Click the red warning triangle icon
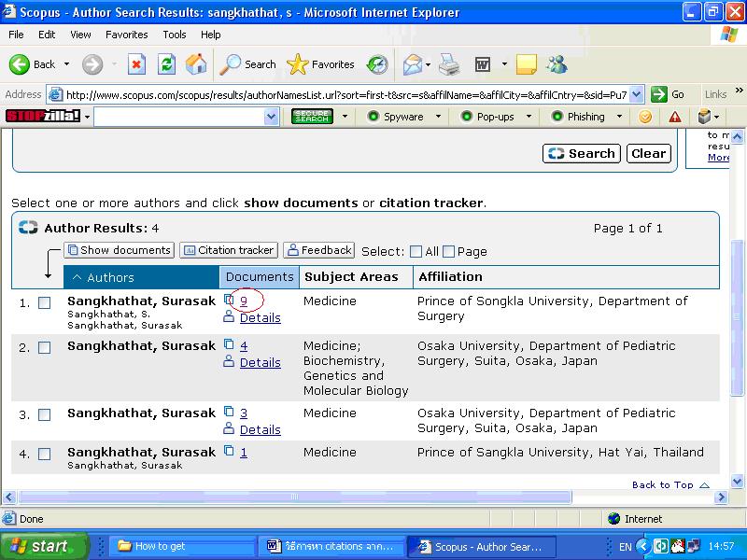The height and width of the screenshot is (560, 747). click(674, 117)
